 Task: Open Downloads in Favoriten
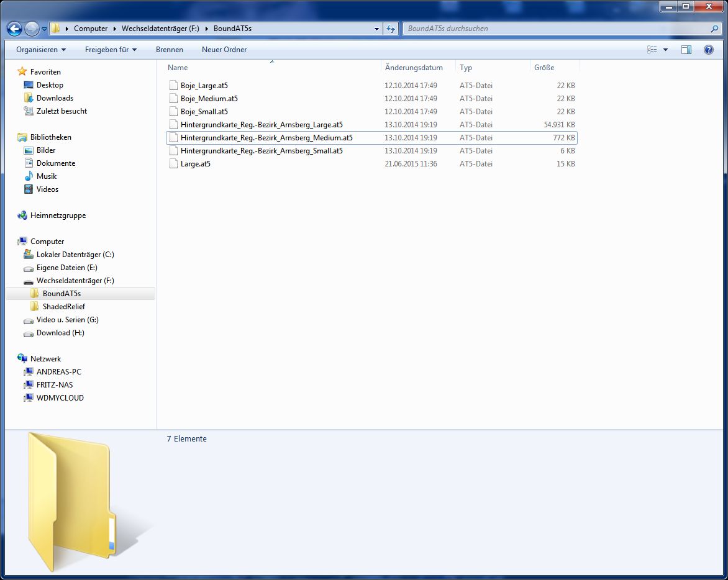tap(55, 98)
